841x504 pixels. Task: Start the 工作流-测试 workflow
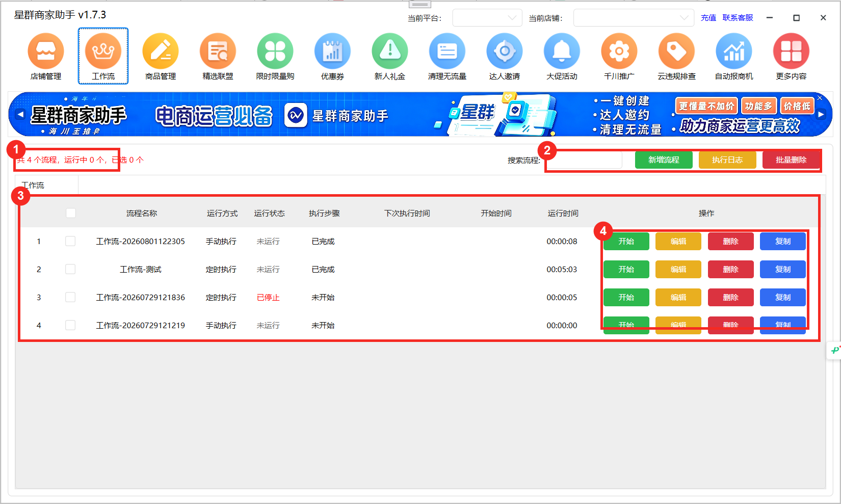tap(626, 269)
